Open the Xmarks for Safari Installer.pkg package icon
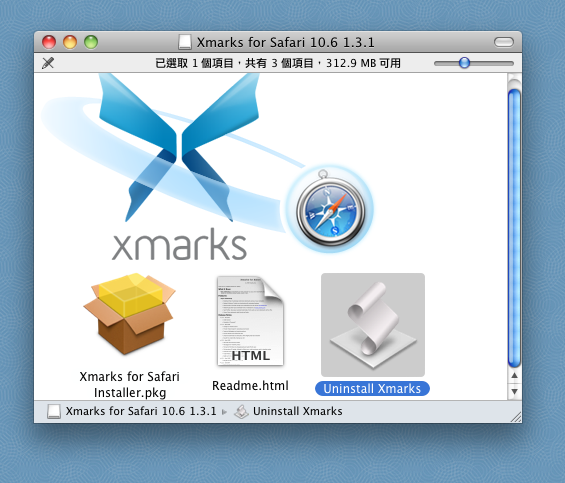The height and width of the screenshot is (483, 565). [x=129, y=314]
